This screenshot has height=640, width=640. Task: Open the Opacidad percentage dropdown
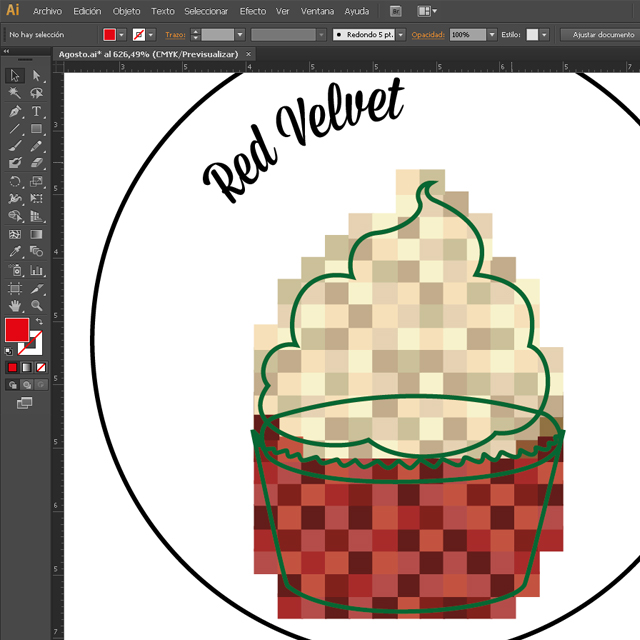tap(492, 35)
